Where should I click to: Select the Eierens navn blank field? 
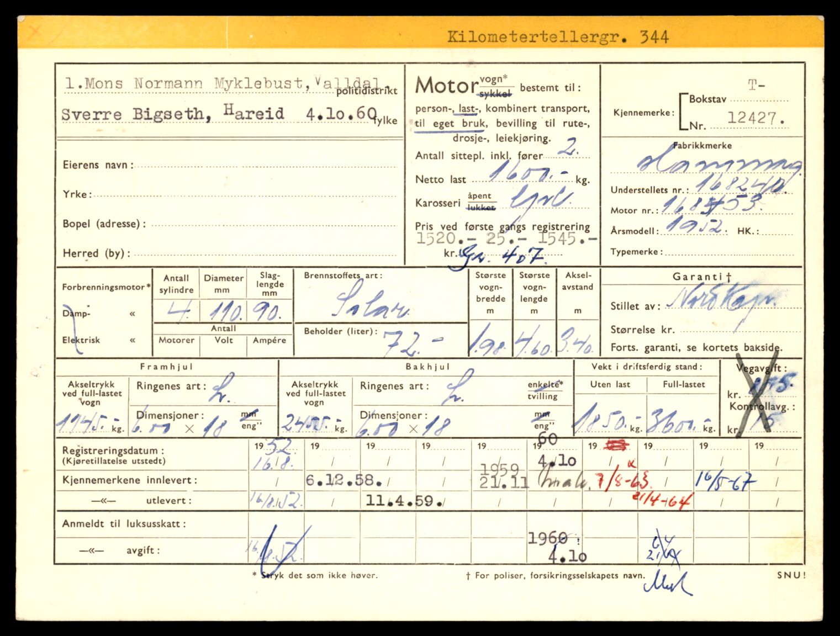pos(265,165)
